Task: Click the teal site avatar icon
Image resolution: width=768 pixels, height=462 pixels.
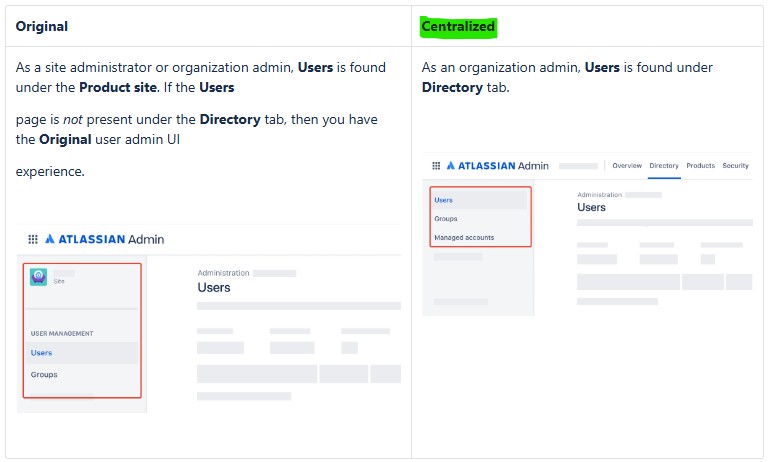Action: point(39,278)
